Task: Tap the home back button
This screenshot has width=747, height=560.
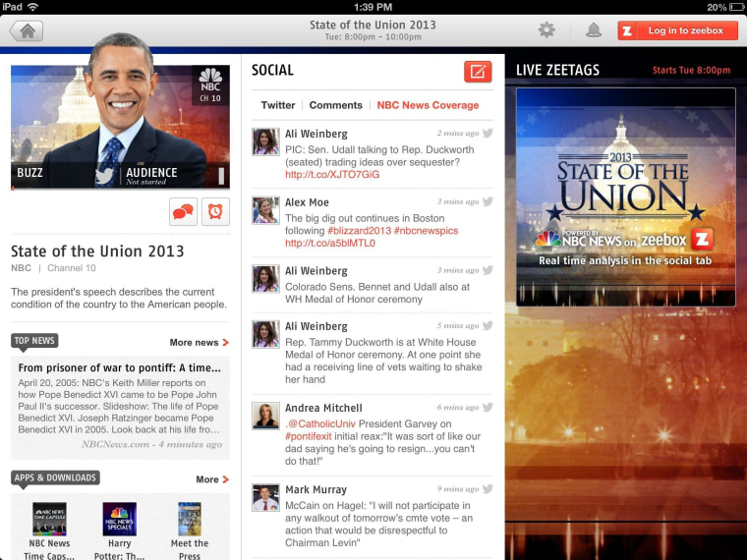Action: click(27, 31)
